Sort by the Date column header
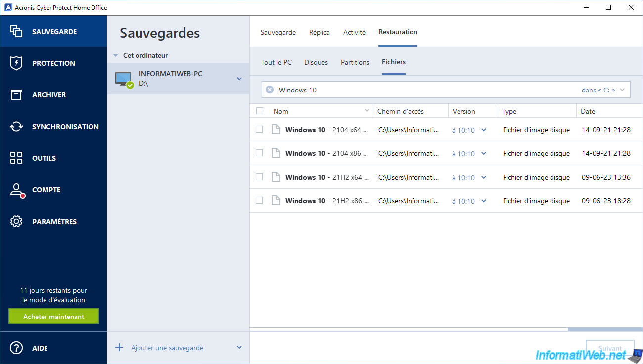The image size is (643, 364). point(610,111)
